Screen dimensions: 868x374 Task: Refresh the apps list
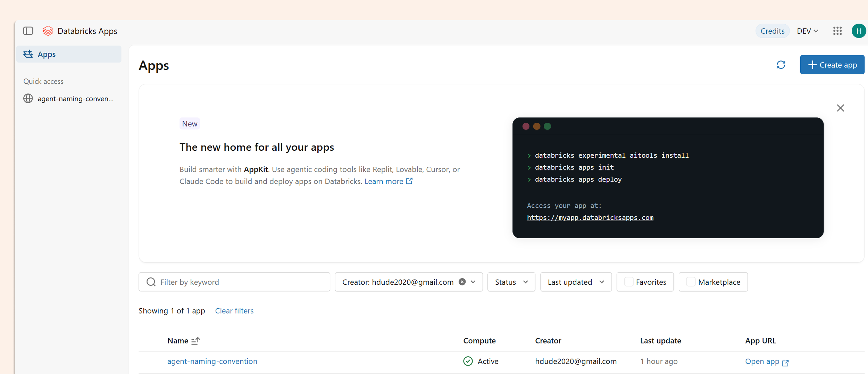[781, 65]
